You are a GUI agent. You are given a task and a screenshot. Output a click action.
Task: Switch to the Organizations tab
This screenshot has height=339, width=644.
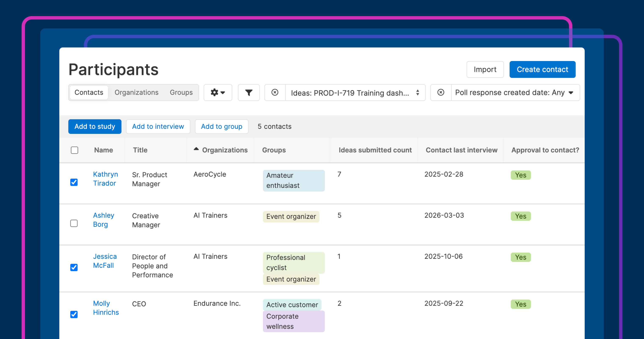136,92
